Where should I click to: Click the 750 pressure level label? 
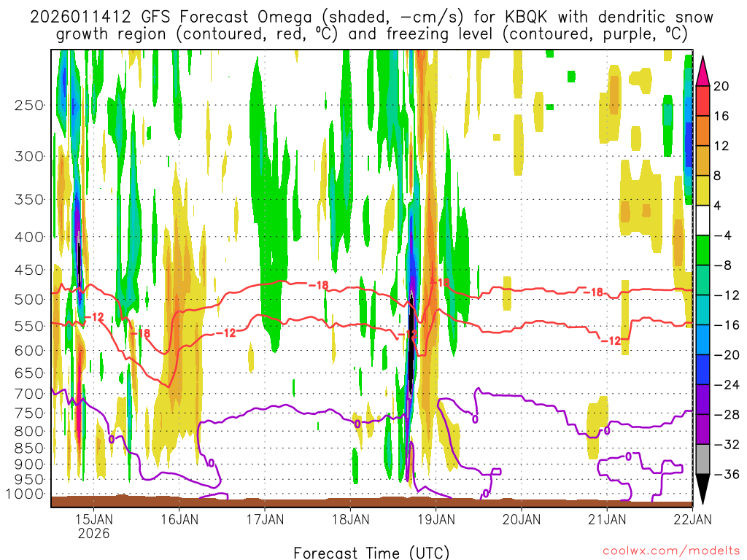pos(29,413)
